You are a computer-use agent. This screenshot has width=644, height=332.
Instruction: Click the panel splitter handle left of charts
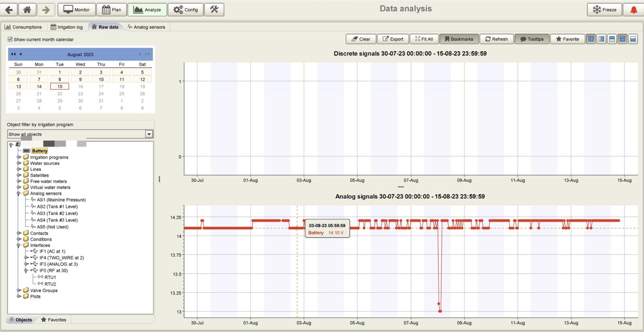159,179
